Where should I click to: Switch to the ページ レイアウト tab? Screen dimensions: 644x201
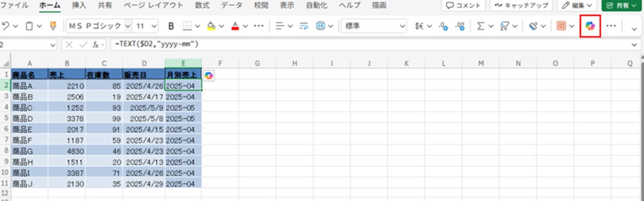[x=153, y=5]
